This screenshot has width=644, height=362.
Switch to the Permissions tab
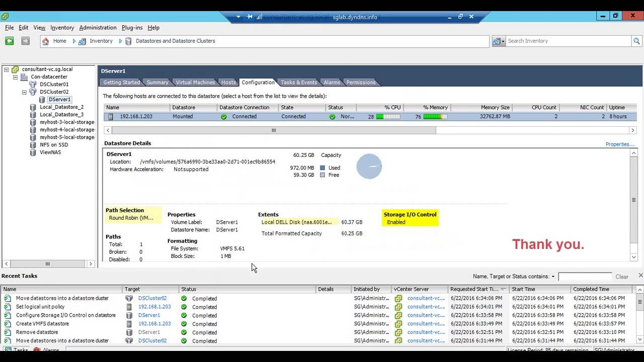[361, 82]
